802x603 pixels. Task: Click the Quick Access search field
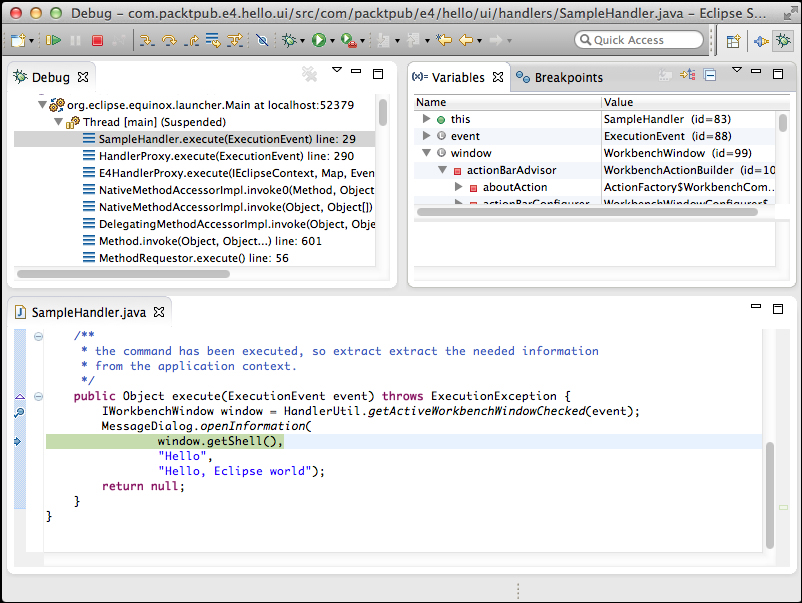coord(640,40)
